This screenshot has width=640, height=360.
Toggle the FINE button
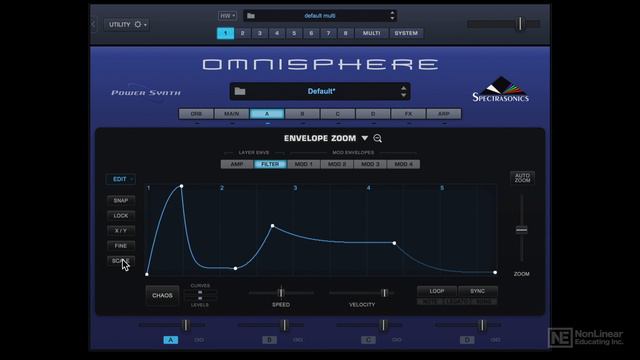[121, 246]
